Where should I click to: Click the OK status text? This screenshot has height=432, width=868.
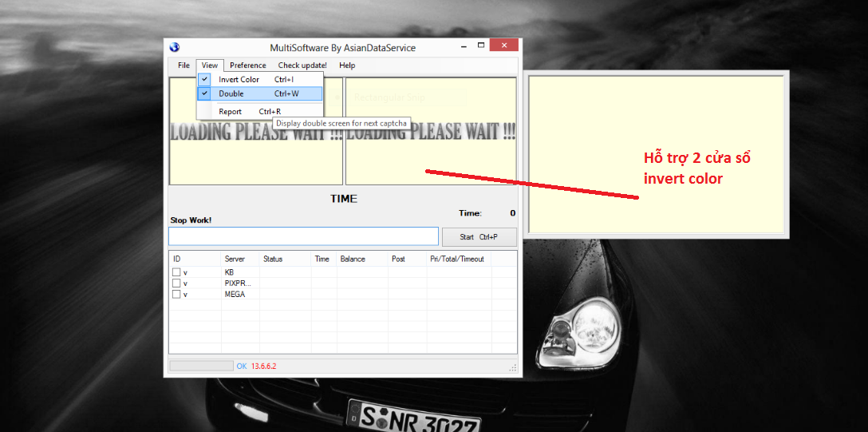tap(242, 366)
